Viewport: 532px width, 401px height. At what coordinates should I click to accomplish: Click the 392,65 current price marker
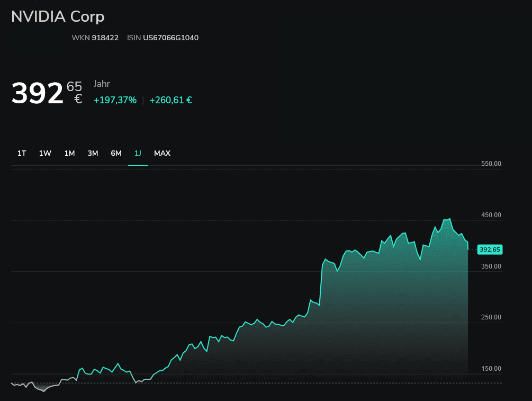(x=490, y=249)
